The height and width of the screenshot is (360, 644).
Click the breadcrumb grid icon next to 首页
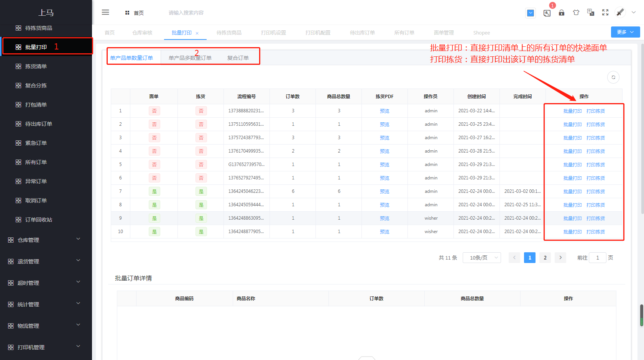[127, 13]
